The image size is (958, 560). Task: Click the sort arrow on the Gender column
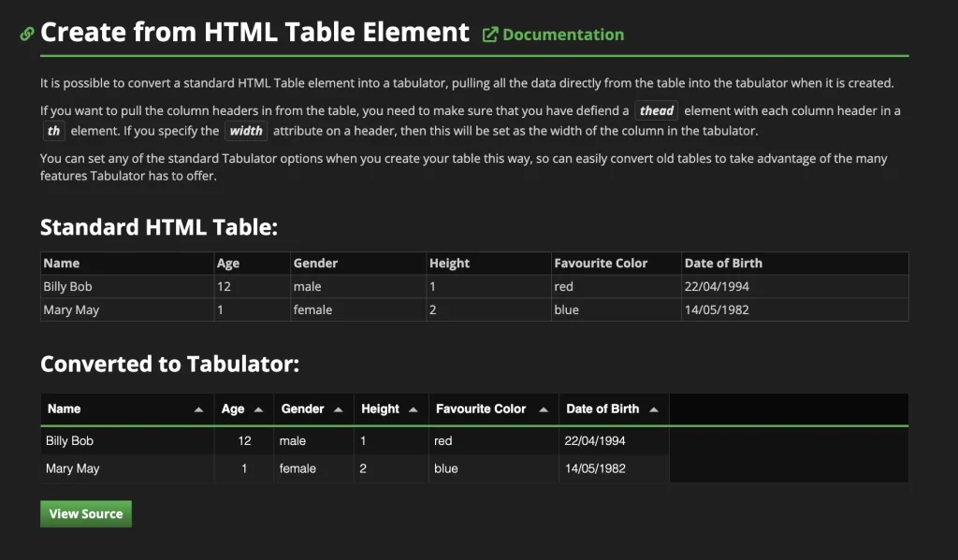pyautogui.click(x=338, y=408)
